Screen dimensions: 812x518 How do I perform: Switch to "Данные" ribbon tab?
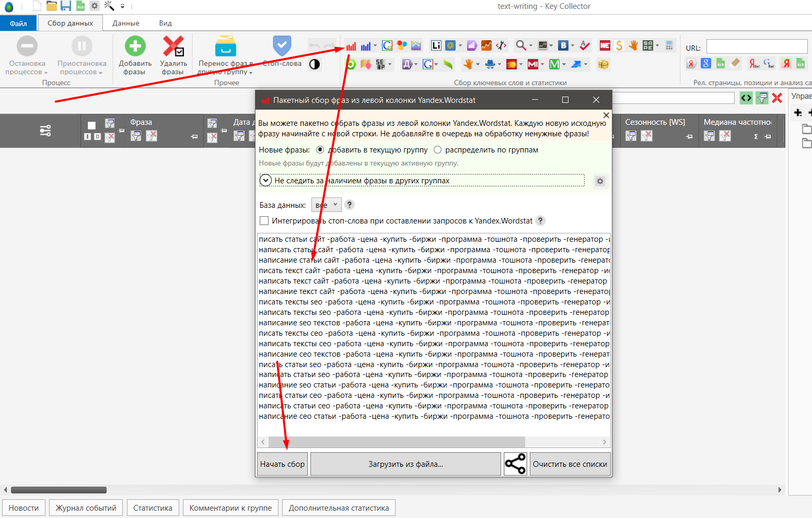coord(126,23)
